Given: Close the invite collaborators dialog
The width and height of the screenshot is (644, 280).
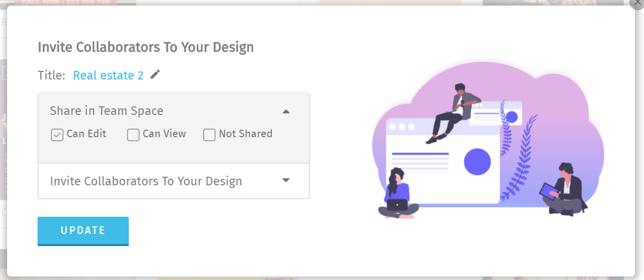Looking at the screenshot, I should (637, 3).
